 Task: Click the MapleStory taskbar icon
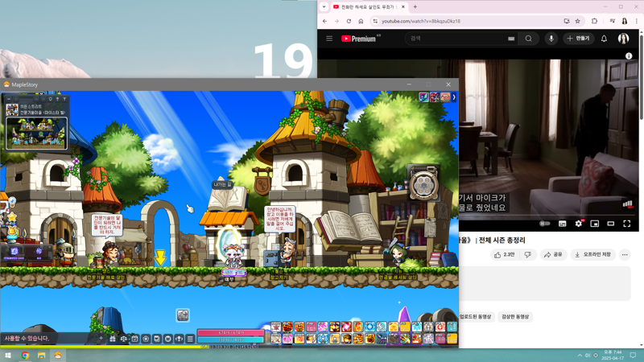pos(58,356)
